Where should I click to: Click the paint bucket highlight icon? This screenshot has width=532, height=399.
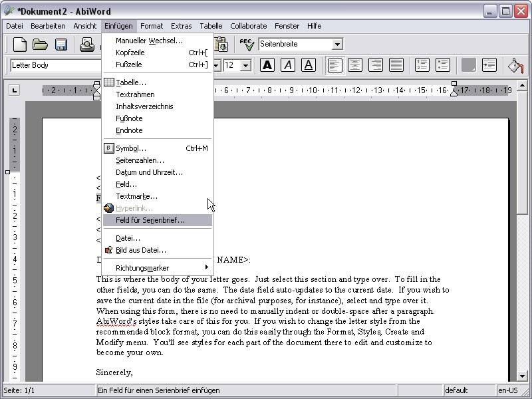click(x=515, y=65)
